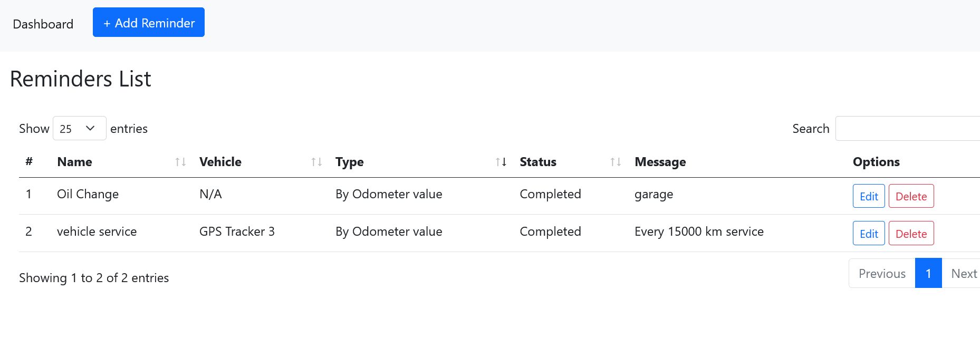Select the vehicle service name cell
The image size is (980, 347).
coord(97,232)
